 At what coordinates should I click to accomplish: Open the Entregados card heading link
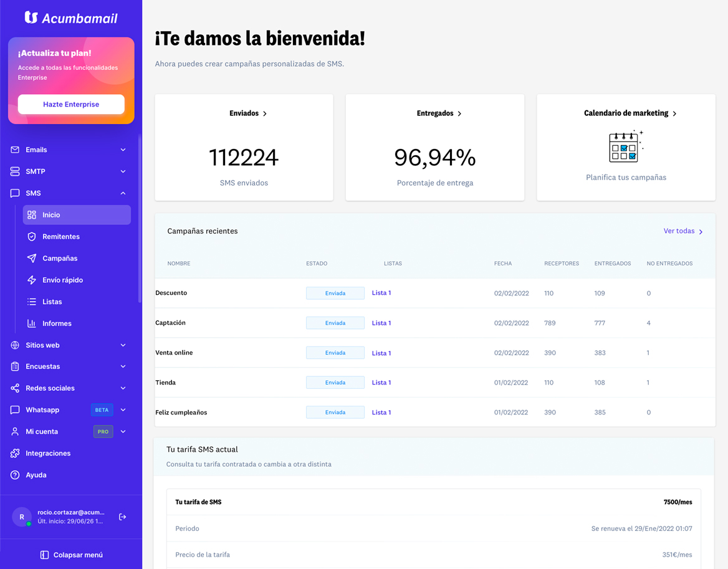pos(439,113)
